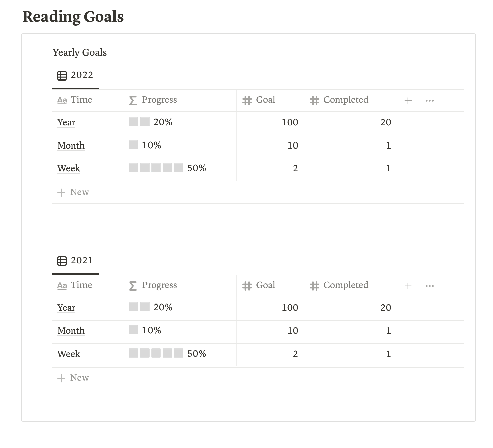The width and height of the screenshot is (493, 448).
Task: Select the 2021 table view tab
Action: [x=75, y=261]
